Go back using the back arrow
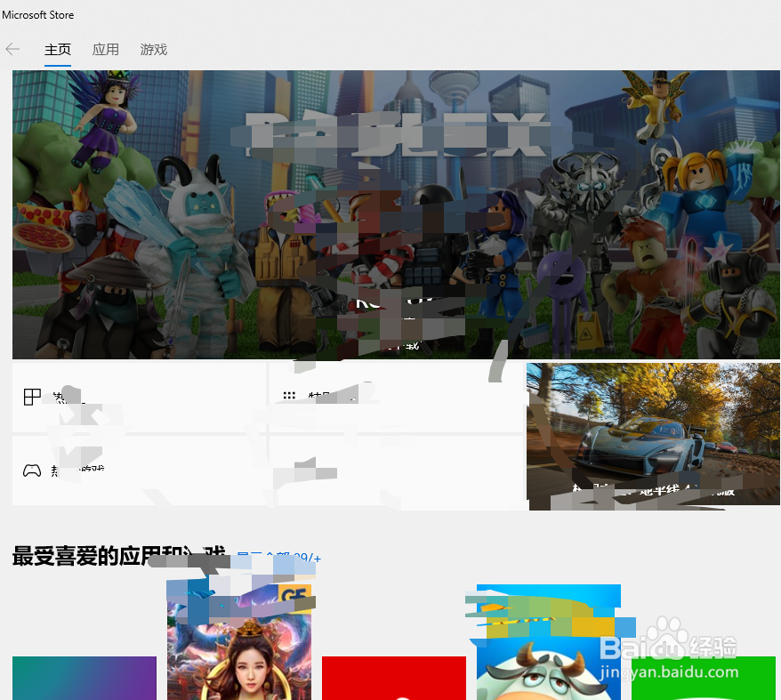Viewport: 781px width, 700px height. [12, 49]
